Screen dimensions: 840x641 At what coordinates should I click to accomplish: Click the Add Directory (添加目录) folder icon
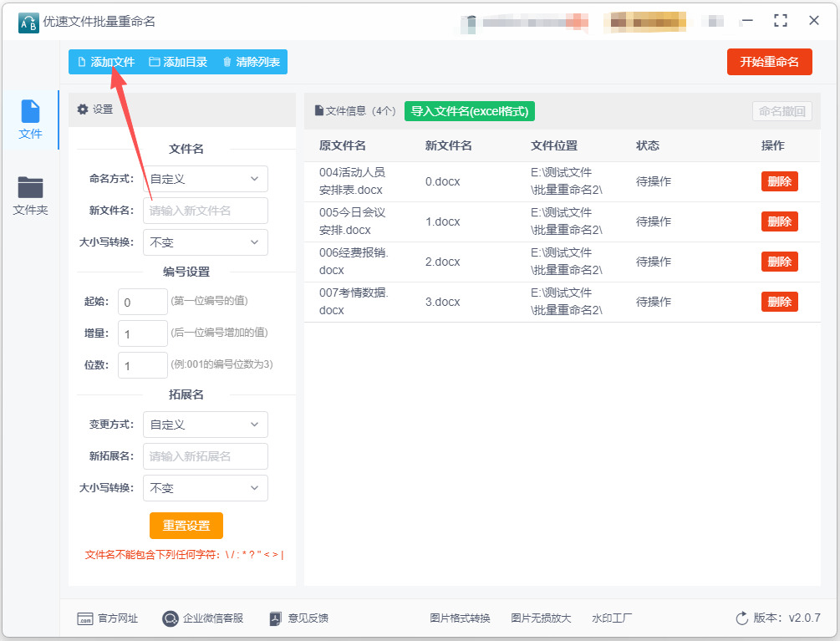[154, 62]
